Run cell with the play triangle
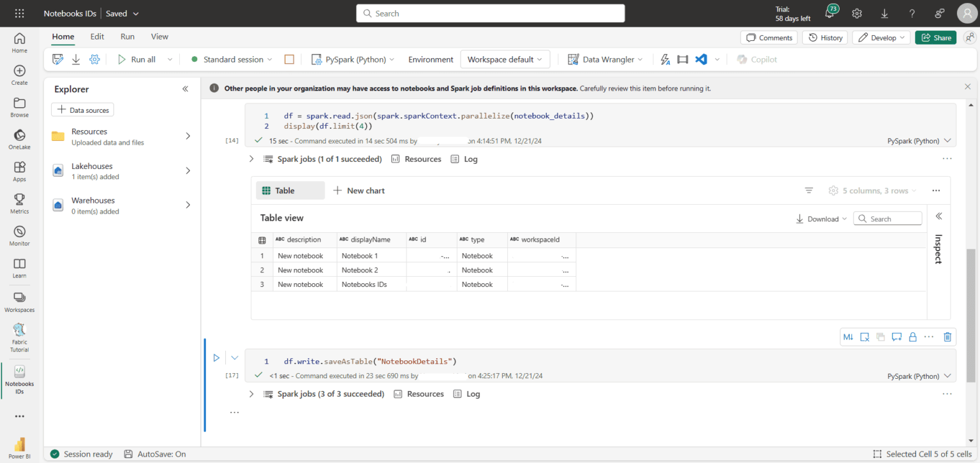The width and height of the screenshot is (980, 463). pos(216,358)
